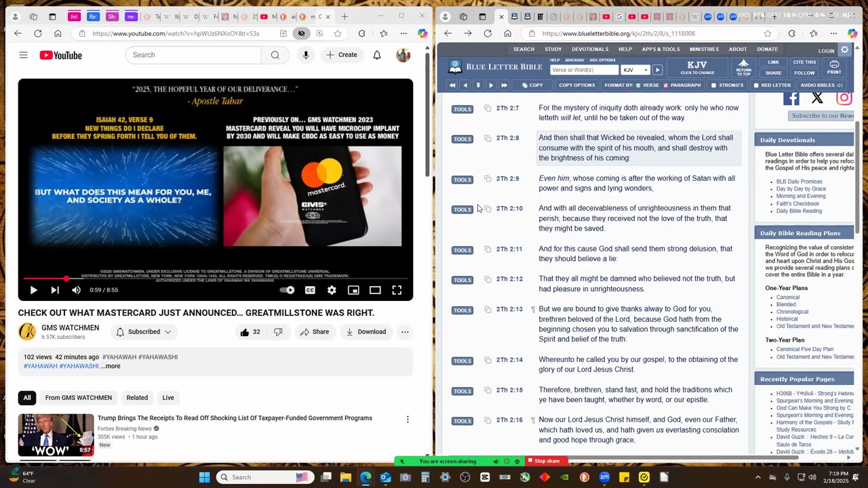Screen dimensions: 868x488
Task: Open 'Daily Bible Reading' devotional link
Action: coord(799,211)
